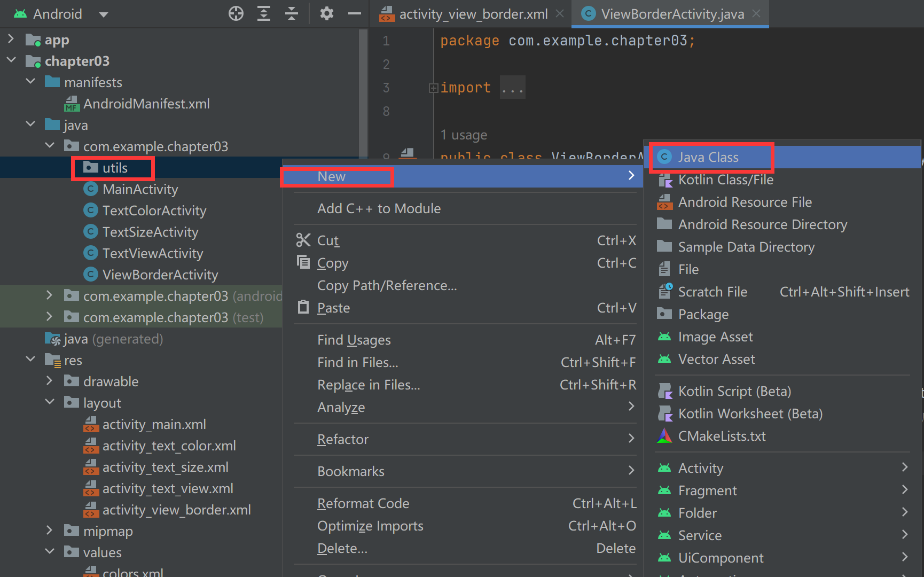This screenshot has width=924, height=577.
Task: Select the utils package
Action: click(x=106, y=168)
